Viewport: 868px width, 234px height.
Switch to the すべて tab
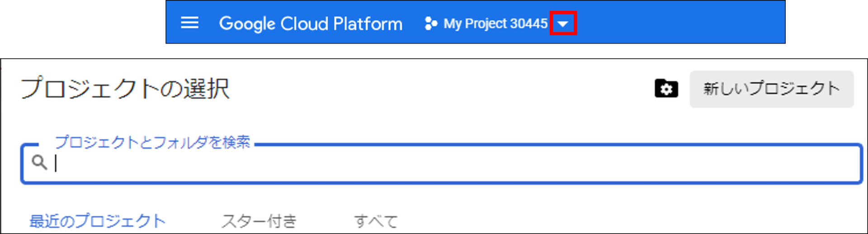(x=376, y=221)
